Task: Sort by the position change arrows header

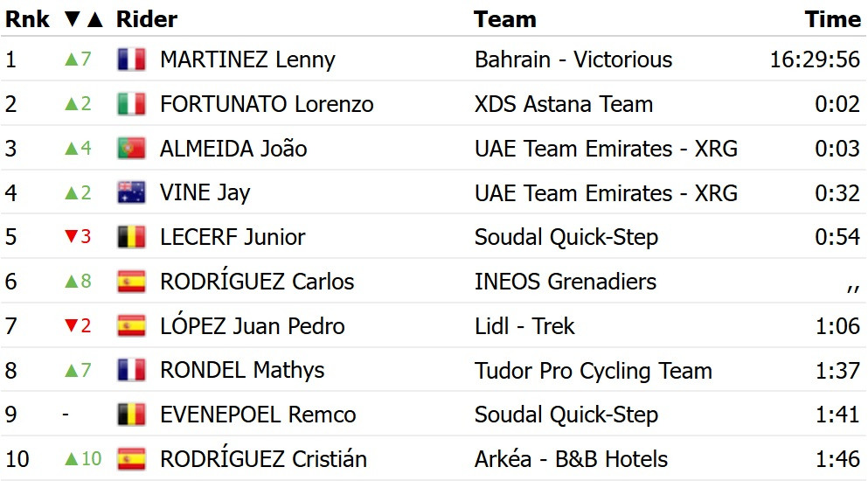Action: (84, 19)
